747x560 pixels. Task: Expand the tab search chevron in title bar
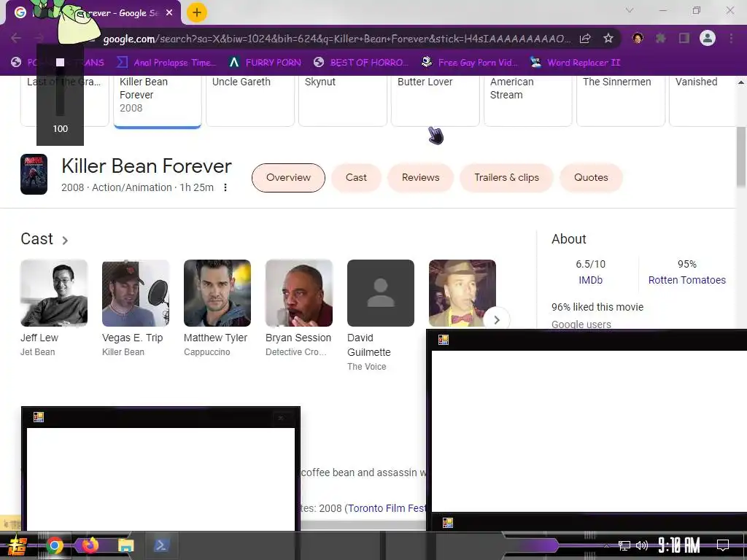pos(630,10)
